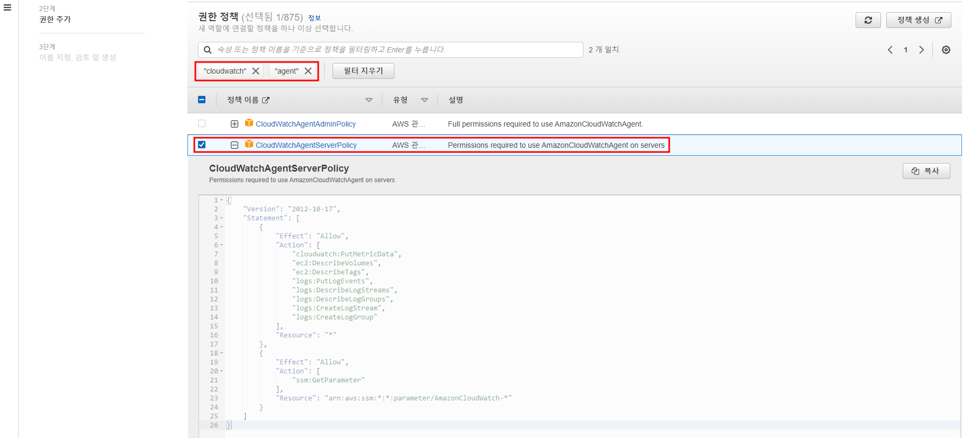
Task: Click the CloudWatchAgentAdminPolicy orange cube icon
Action: coord(249,123)
